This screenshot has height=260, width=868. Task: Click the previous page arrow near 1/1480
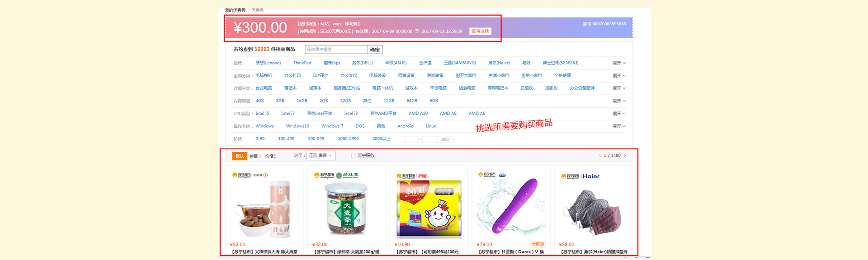pyautogui.click(x=600, y=155)
